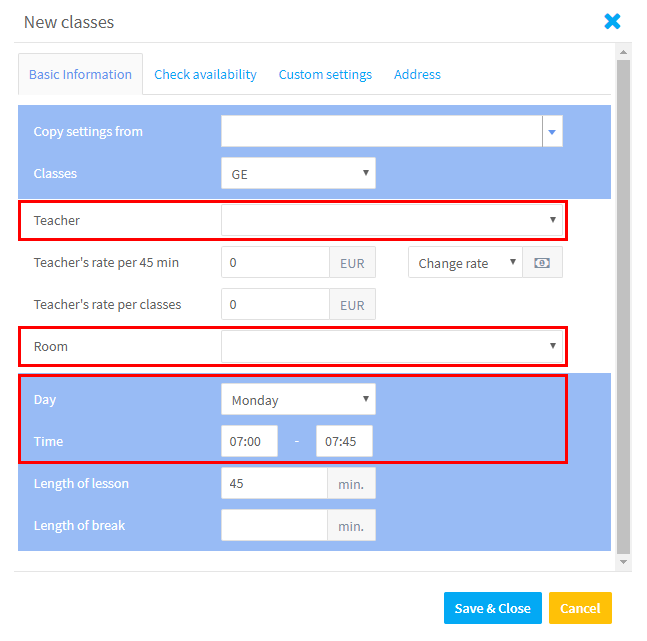Viewport: 647px width, 641px height.
Task: Switch to the Custom settings tab
Action: (x=325, y=75)
